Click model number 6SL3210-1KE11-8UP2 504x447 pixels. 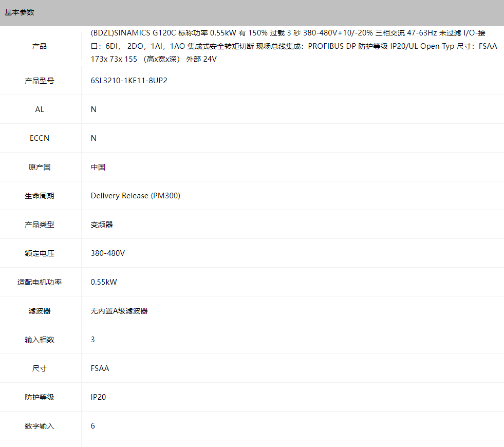(129, 81)
